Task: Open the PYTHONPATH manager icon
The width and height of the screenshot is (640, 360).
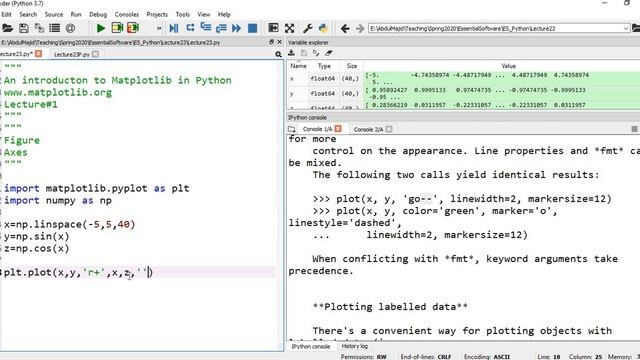Action: [x=323, y=28]
